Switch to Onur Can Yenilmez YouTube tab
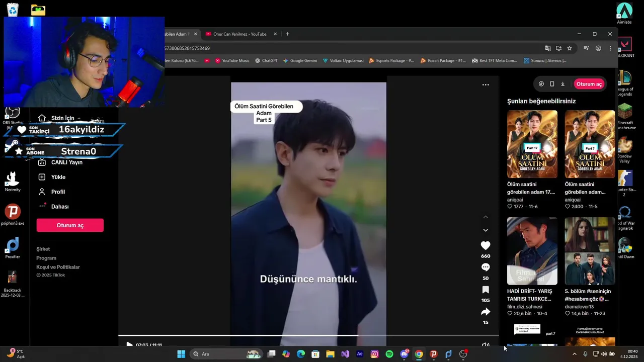The width and height of the screenshot is (644, 362). coord(239,34)
